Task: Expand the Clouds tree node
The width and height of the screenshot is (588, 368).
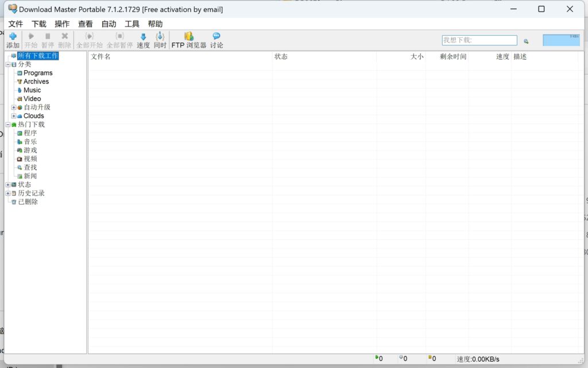Action: pyautogui.click(x=14, y=116)
